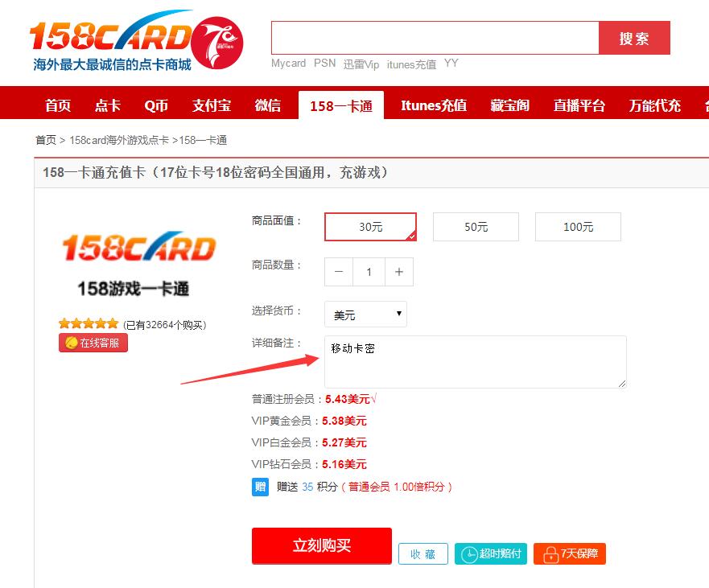The height and width of the screenshot is (588, 709).
Task: Open the 直播平台 navigation tab
Action: click(579, 105)
